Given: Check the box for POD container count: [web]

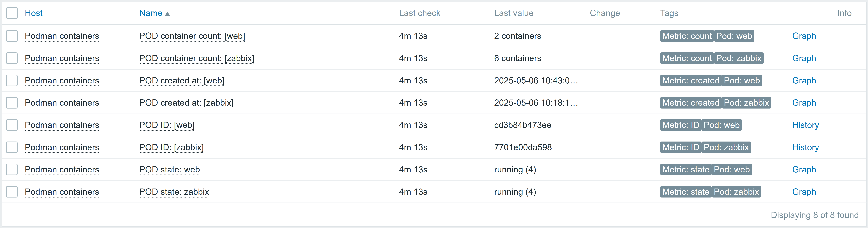Looking at the screenshot, I should pos(12,36).
